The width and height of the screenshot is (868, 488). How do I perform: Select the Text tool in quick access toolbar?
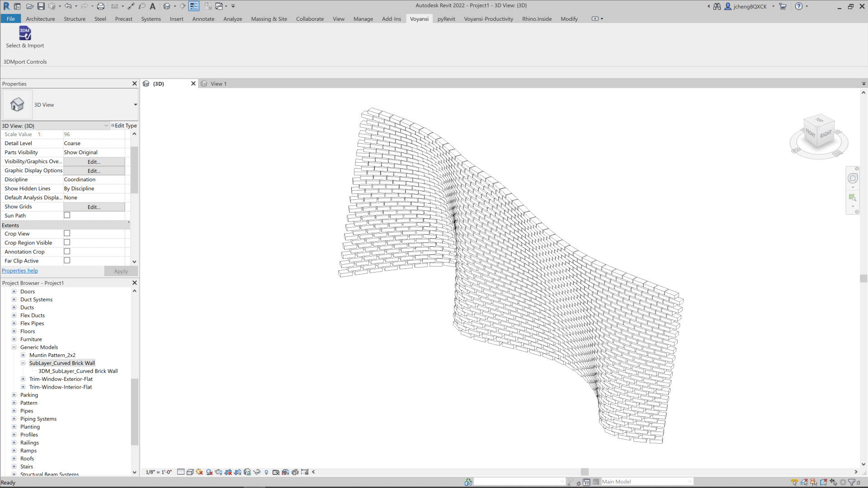point(153,6)
